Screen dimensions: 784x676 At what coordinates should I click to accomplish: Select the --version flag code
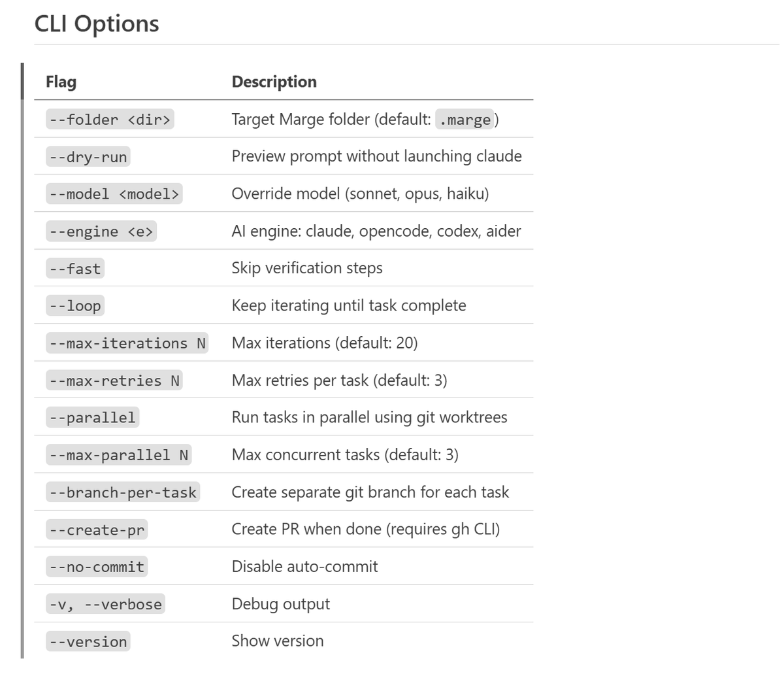(x=88, y=641)
